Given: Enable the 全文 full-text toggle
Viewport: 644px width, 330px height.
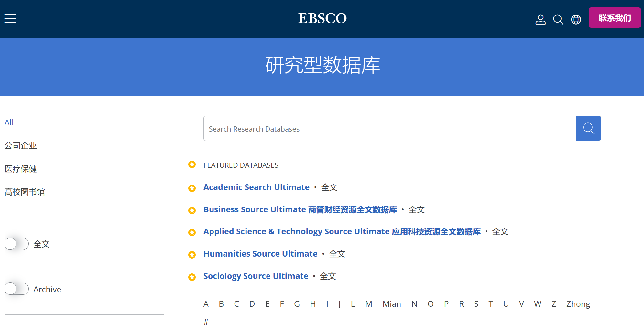Looking at the screenshot, I should click(16, 244).
